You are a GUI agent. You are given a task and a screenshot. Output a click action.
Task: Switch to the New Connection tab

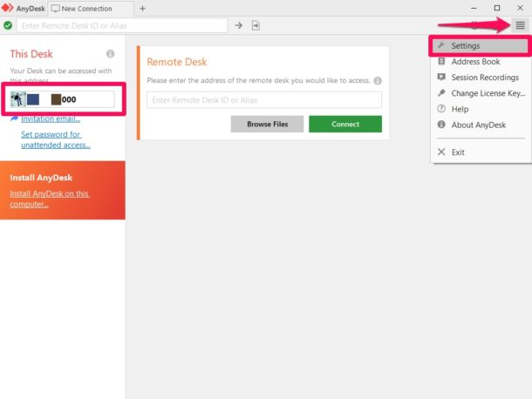(91, 9)
